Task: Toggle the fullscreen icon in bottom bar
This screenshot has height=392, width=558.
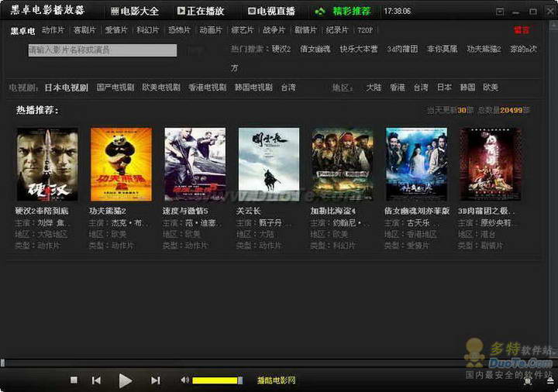Action: (x=528, y=380)
